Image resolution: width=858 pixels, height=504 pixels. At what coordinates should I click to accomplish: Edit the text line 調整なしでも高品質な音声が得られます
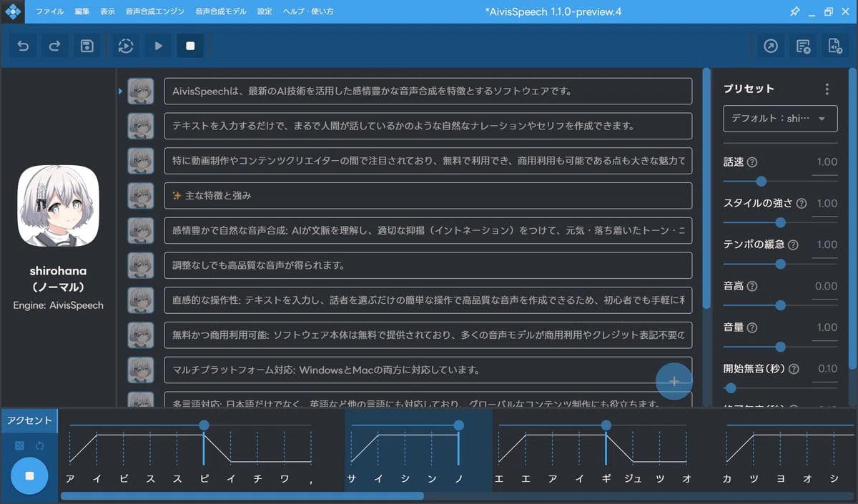[428, 265]
